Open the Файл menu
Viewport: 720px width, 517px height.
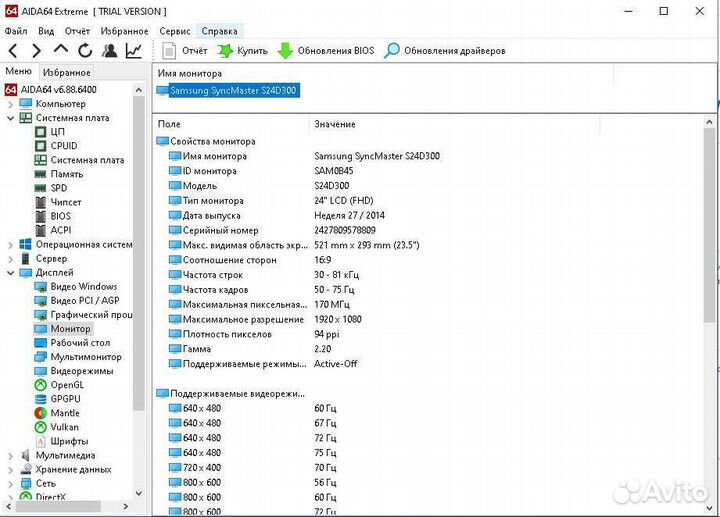[16, 31]
